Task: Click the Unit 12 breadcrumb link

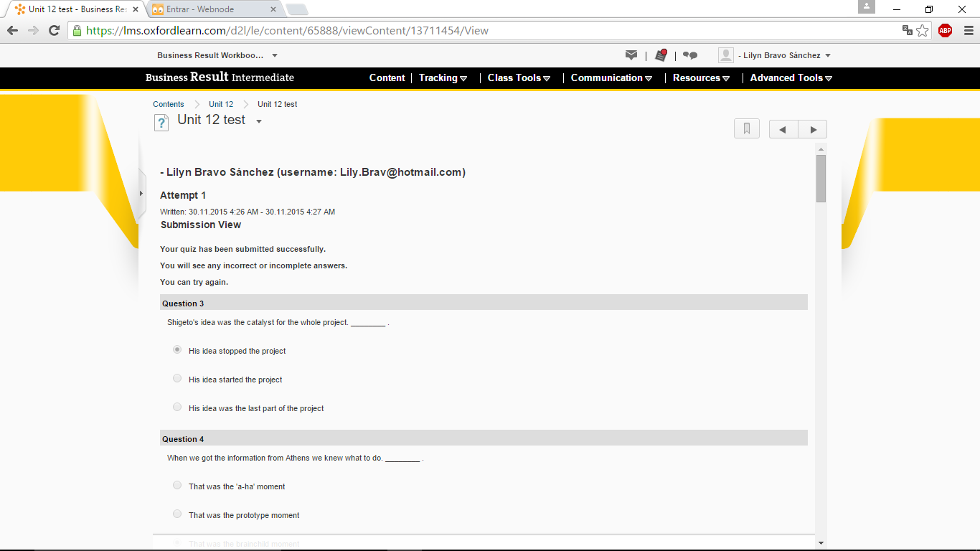Action: (x=221, y=104)
